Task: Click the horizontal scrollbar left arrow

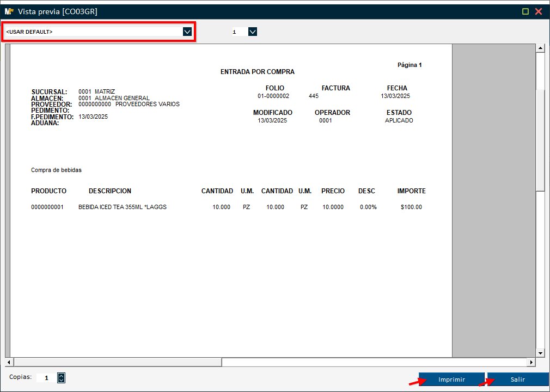Action: point(9,362)
